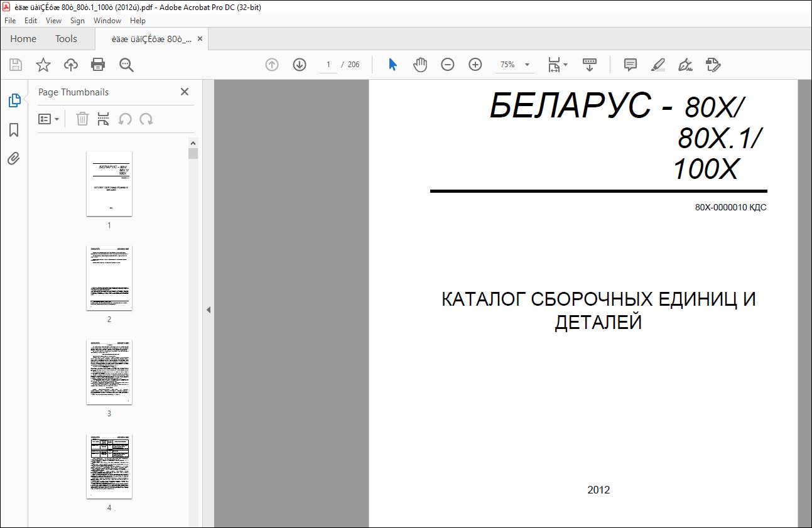The image size is (812, 528).
Task: Click the year 2012 text on page
Action: pyautogui.click(x=598, y=490)
